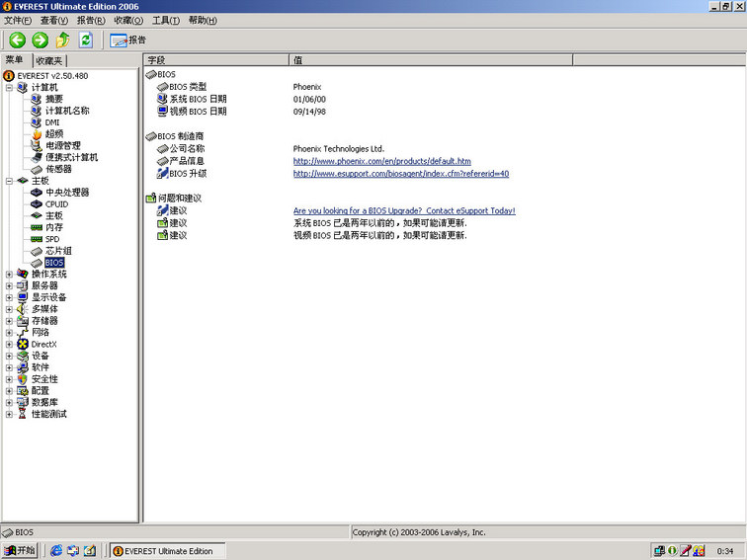Image resolution: width=747 pixels, height=560 pixels.
Task: Select the 计算机名称 tree item icon
Action: pyautogui.click(x=37, y=111)
